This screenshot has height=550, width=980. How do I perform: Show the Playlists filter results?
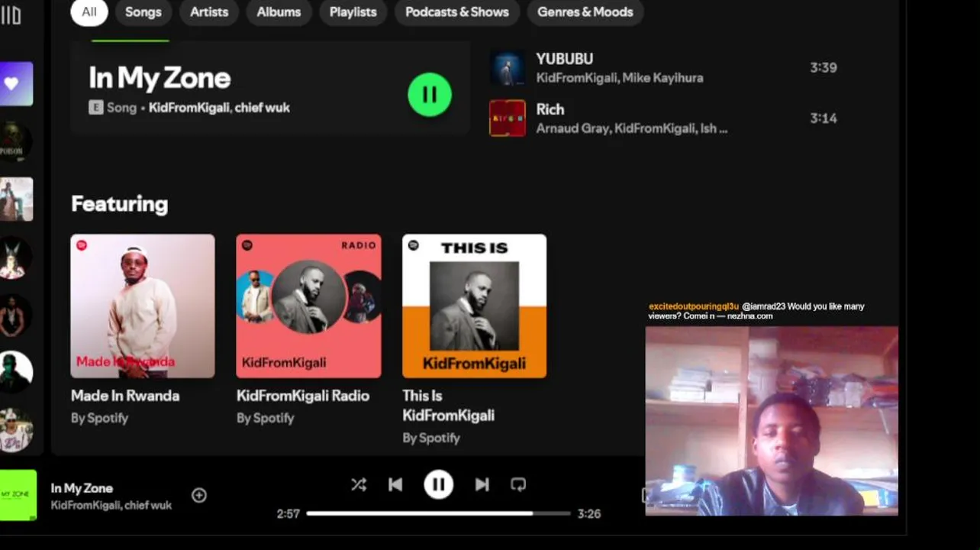(x=353, y=12)
